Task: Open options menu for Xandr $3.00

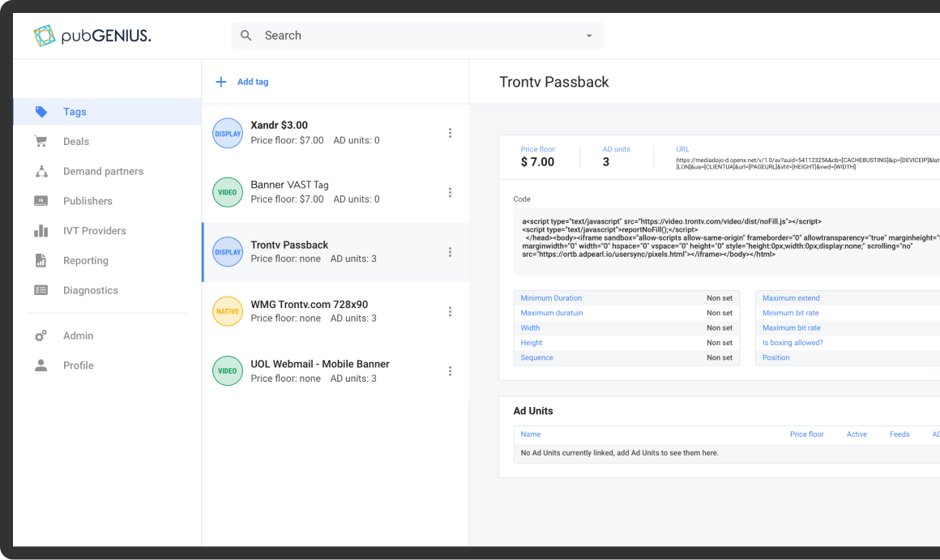Action: 450,133
